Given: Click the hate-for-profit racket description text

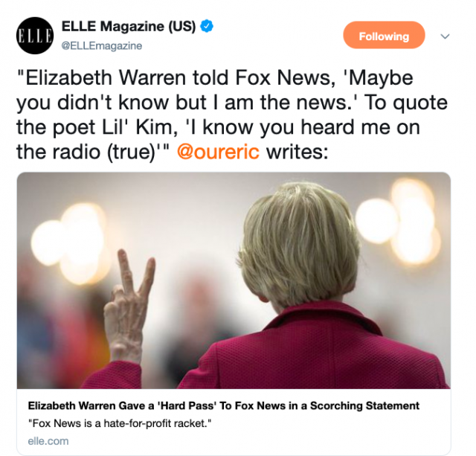Looking at the screenshot, I should (x=119, y=423).
